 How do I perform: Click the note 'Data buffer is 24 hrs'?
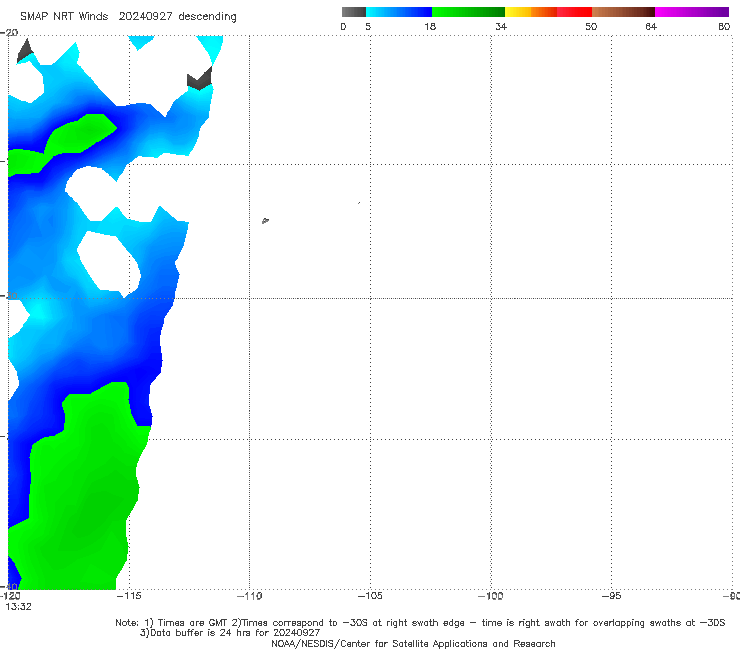(x=202, y=633)
